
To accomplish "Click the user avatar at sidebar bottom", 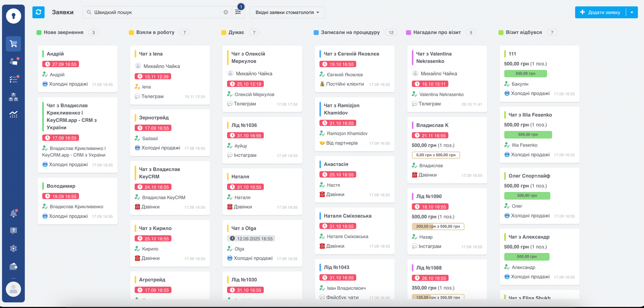I will click(x=13, y=289).
